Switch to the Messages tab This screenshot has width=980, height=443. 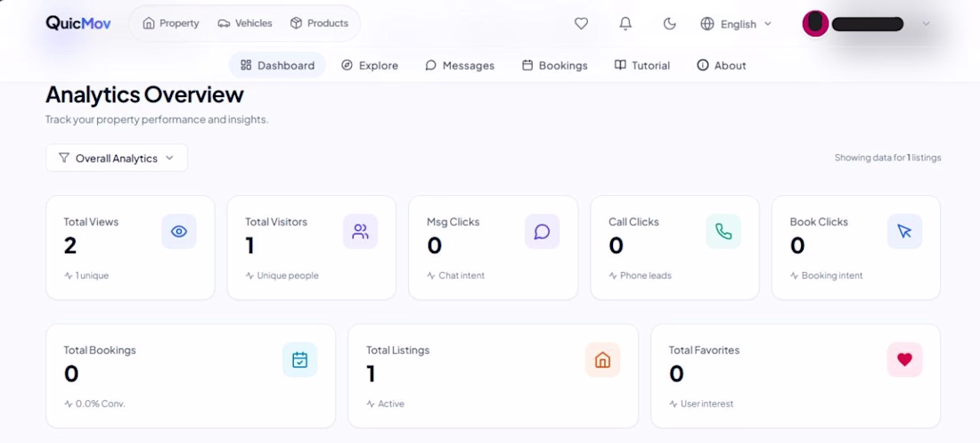pos(460,65)
